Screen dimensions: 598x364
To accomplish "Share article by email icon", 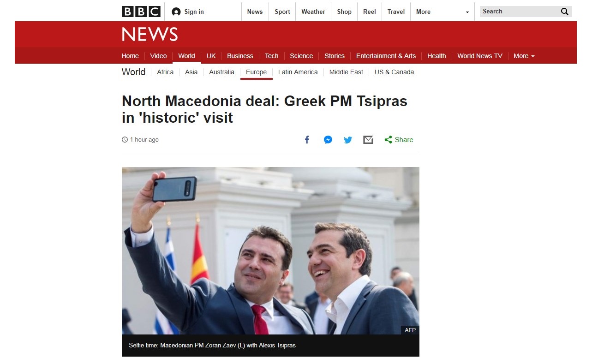I will 368,140.
